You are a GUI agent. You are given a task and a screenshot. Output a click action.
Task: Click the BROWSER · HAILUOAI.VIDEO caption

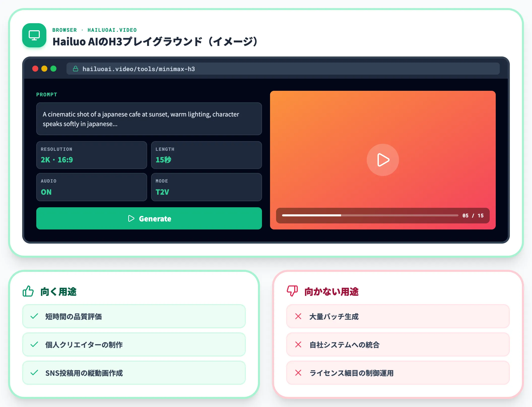coord(94,30)
